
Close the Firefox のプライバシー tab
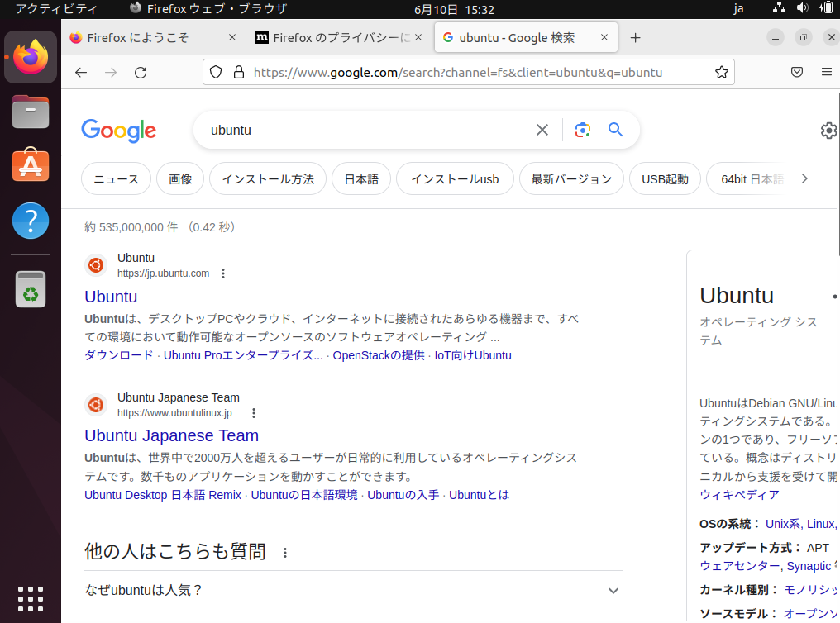418,37
